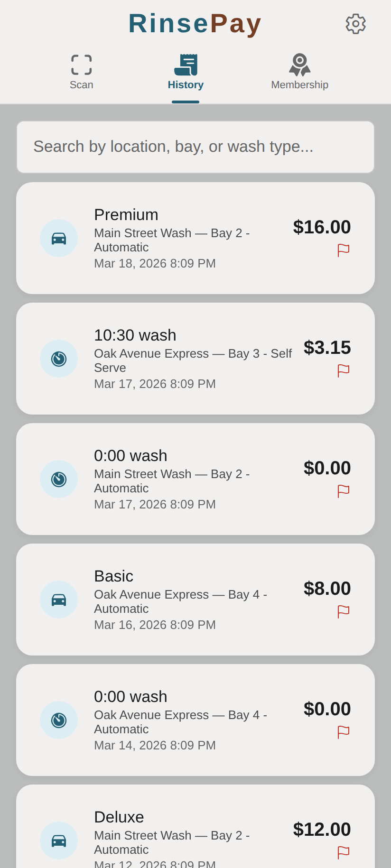
Task: Switch to the Scan tab
Action: [82, 72]
